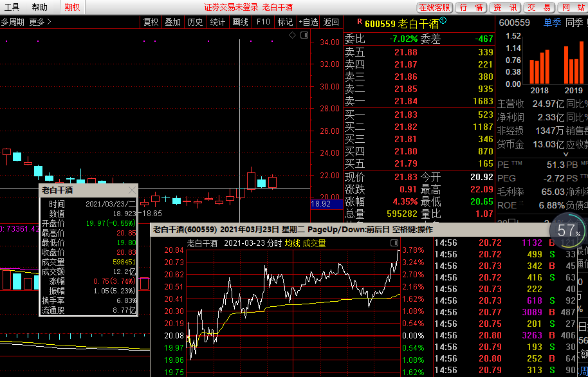The width and height of the screenshot is (588, 377).
Task: Click the highlighted 18.92 price axis label
Action: (327, 204)
